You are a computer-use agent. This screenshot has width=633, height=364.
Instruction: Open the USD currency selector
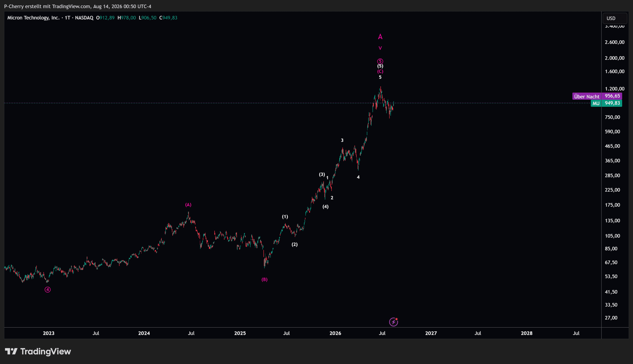[x=615, y=18]
